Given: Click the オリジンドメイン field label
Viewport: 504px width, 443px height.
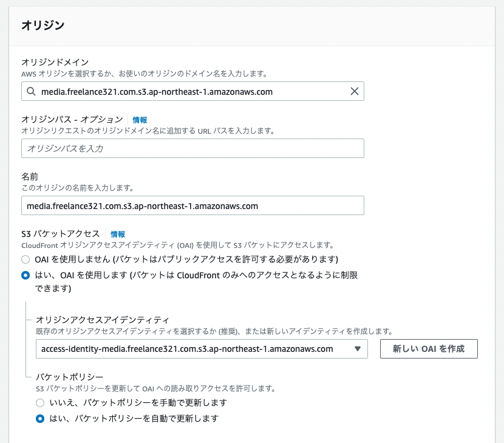Looking at the screenshot, I should pyautogui.click(x=55, y=62).
